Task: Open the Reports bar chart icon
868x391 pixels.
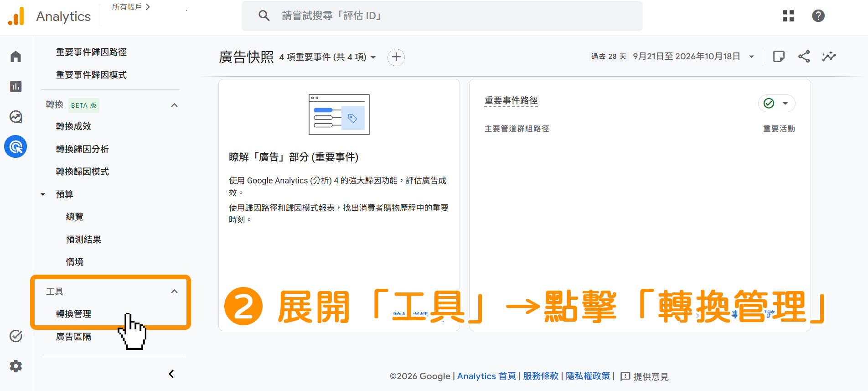Action: [x=16, y=86]
